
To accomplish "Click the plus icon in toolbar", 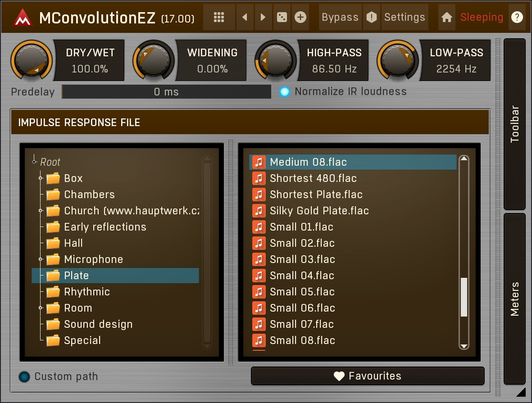I will pyautogui.click(x=300, y=18).
